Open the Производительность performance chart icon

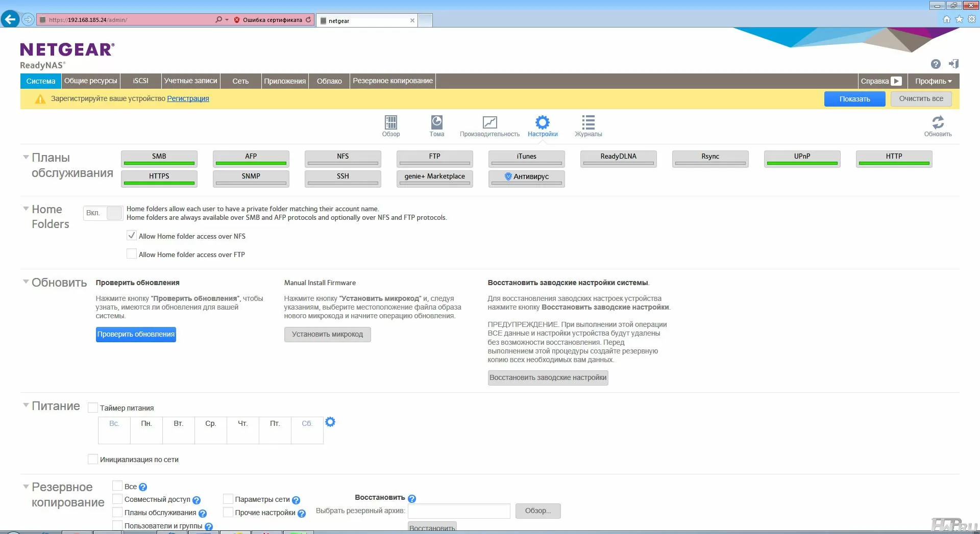489,123
